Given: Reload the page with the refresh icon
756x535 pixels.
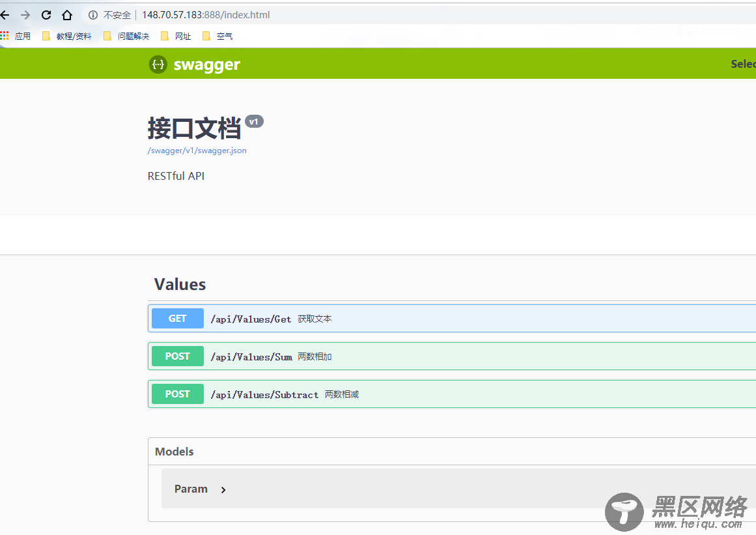Looking at the screenshot, I should point(46,15).
